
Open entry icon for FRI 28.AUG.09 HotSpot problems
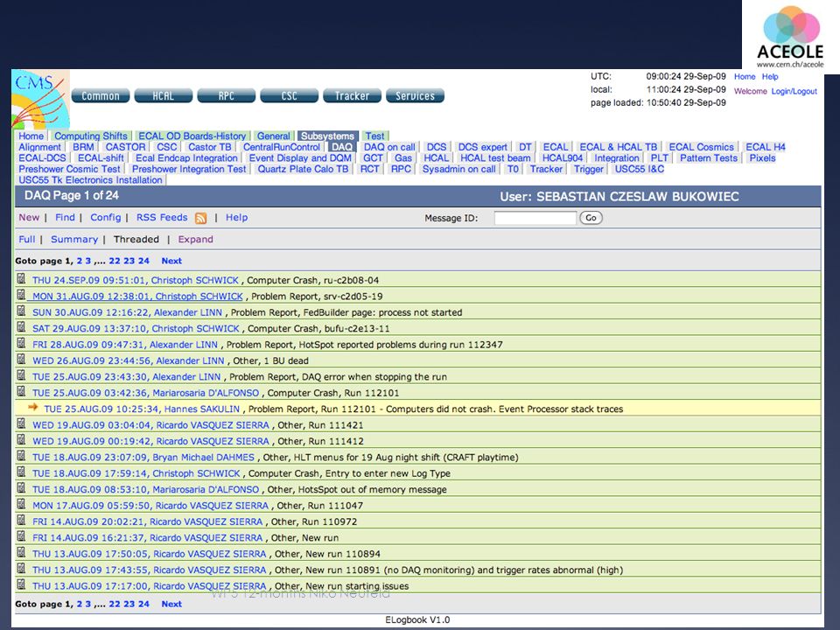[x=21, y=343]
